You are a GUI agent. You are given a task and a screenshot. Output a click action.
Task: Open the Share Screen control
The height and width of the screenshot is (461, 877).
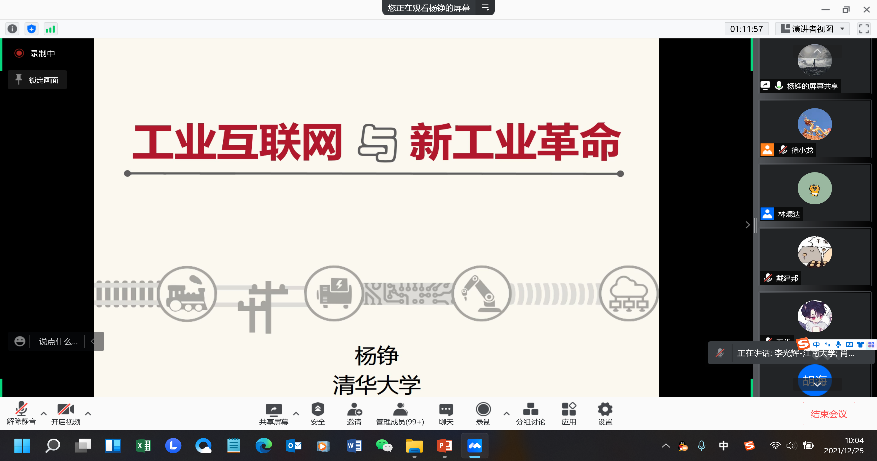coord(273,412)
